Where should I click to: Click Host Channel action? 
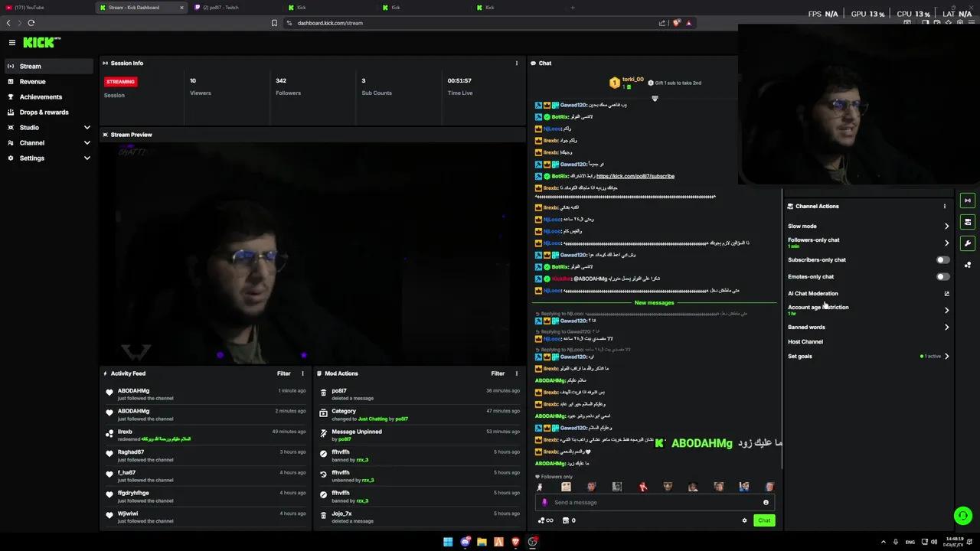805,342
